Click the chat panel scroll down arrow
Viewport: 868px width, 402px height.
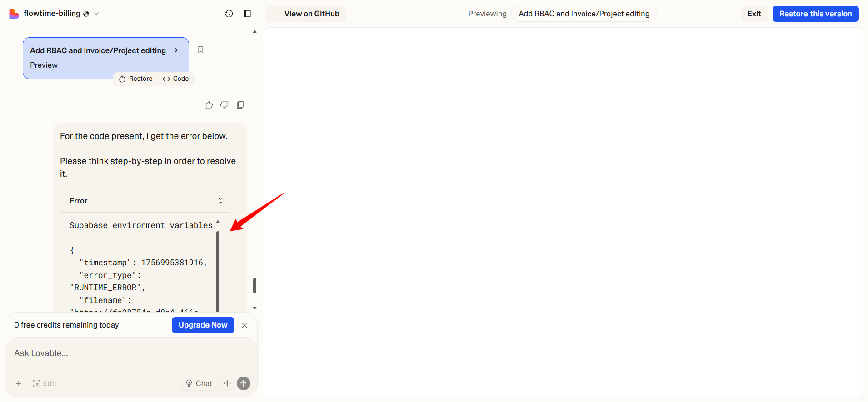pyautogui.click(x=254, y=308)
